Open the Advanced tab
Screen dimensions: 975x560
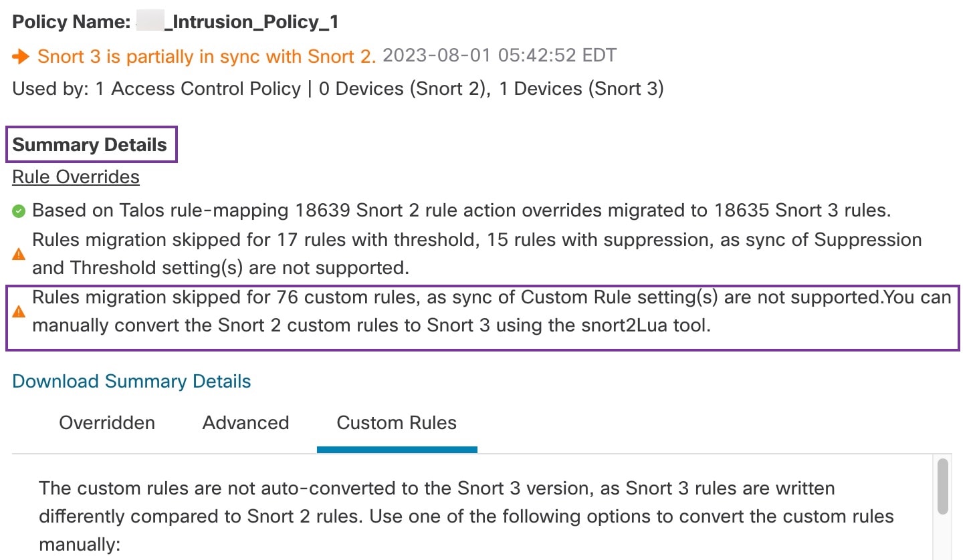point(245,422)
